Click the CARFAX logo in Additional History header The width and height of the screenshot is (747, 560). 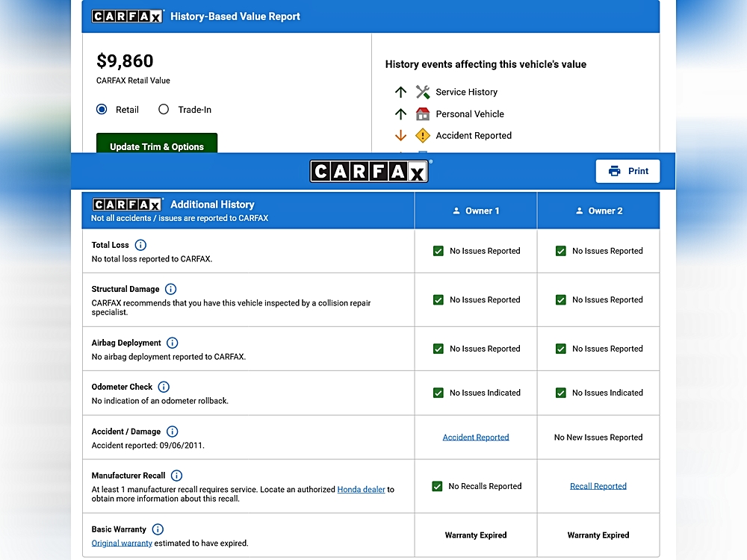[x=127, y=205]
